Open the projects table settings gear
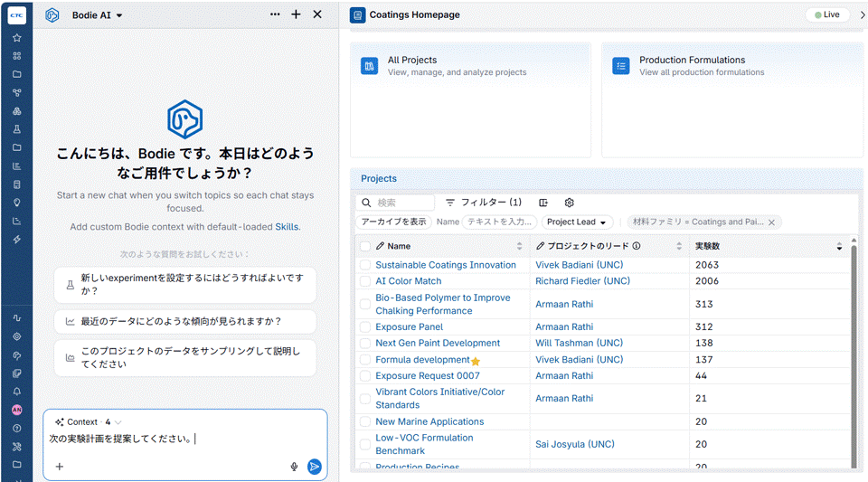Screen dimensions: 868x482 tap(569, 203)
